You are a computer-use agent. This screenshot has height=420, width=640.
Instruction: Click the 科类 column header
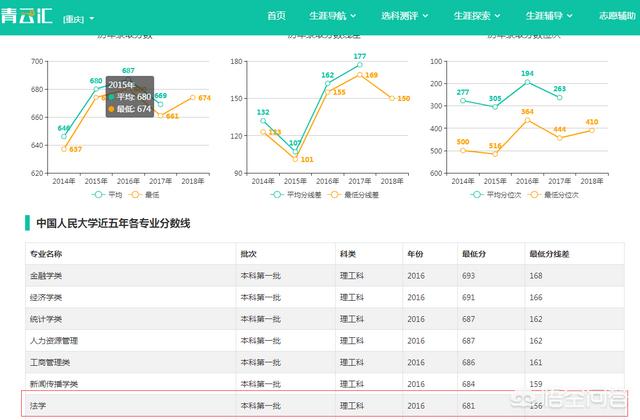(348, 254)
